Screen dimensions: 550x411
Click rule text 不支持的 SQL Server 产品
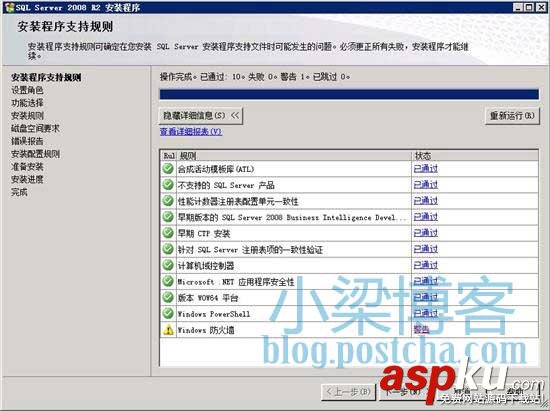(226, 185)
